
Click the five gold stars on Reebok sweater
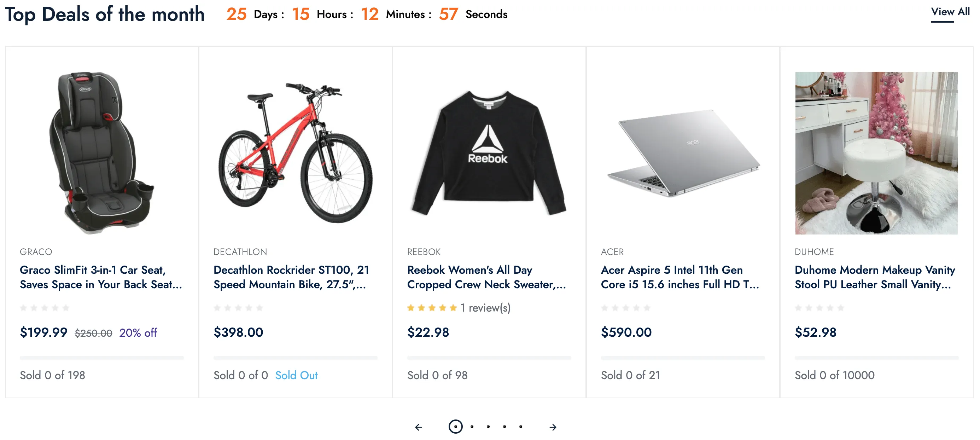click(x=432, y=308)
